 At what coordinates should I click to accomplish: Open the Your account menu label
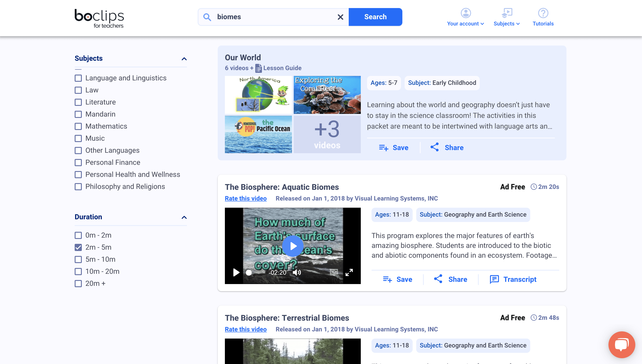click(463, 24)
